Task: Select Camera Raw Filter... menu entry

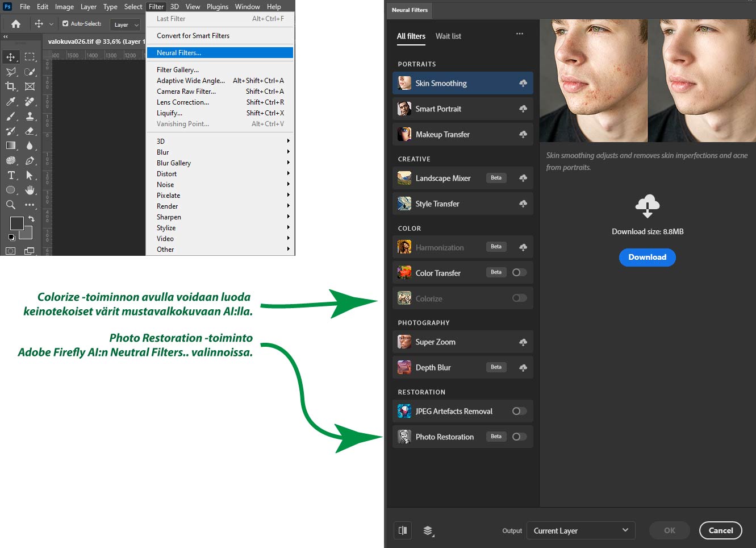Action: [220, 91]
